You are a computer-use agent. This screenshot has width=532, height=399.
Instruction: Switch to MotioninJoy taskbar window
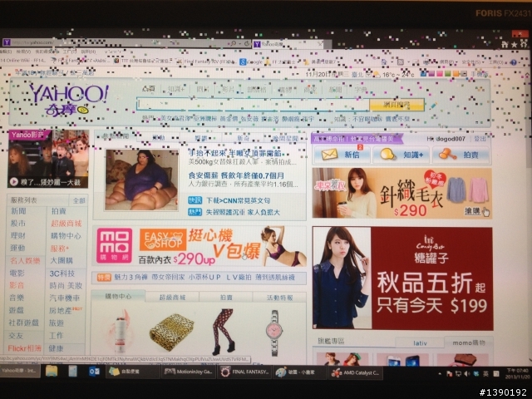tap(189, 372)
